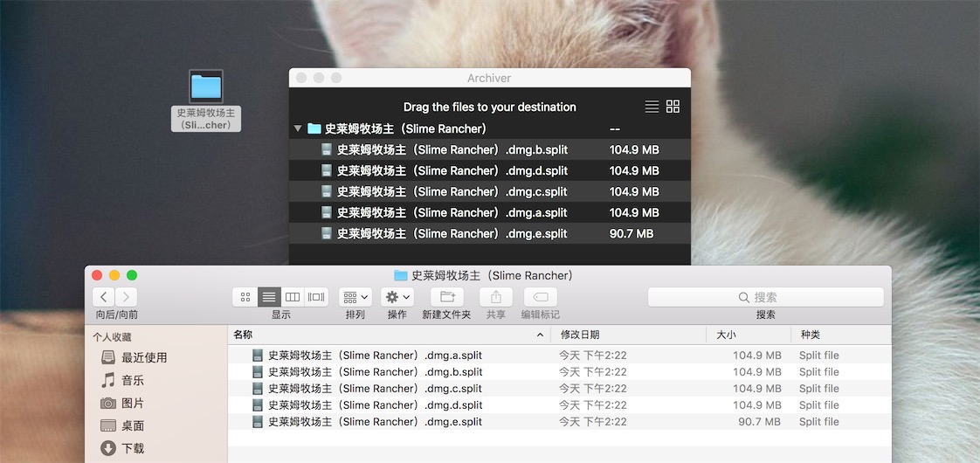Collapse the Slime Rancher folder in Archiver
The image size is (980, 463).
pos(298,128)
